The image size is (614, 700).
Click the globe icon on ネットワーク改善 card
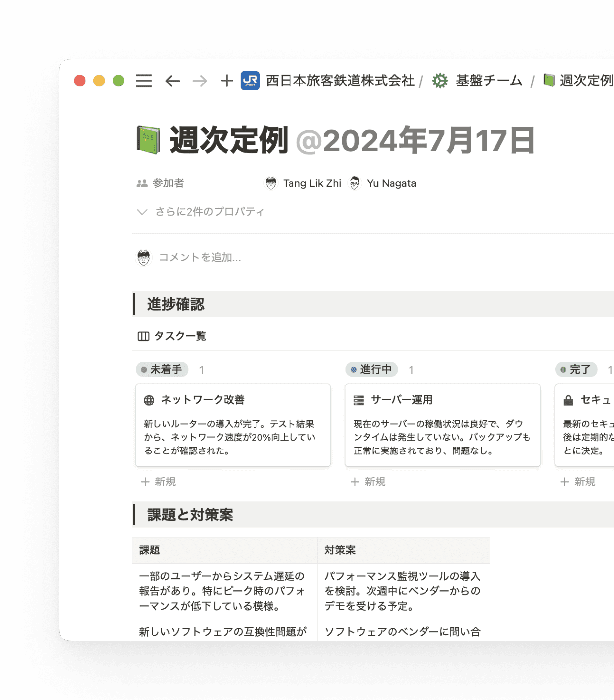point(149,400)
